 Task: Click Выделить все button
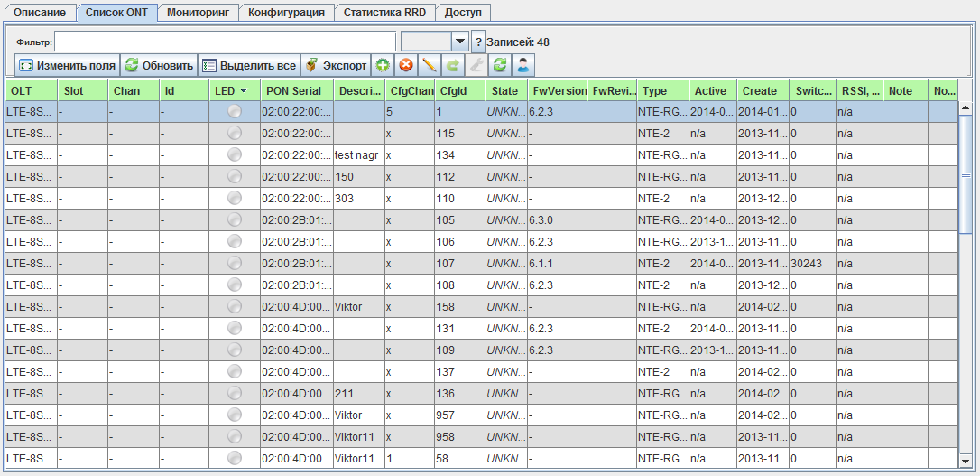249,65
